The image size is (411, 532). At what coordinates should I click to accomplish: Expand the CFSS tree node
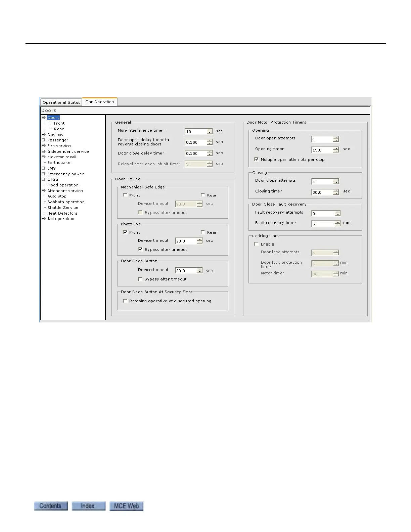(43, 179)
